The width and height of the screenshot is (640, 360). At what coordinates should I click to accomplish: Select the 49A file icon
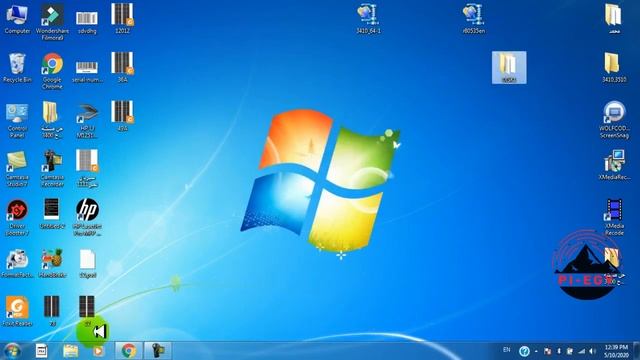(122, 116)
